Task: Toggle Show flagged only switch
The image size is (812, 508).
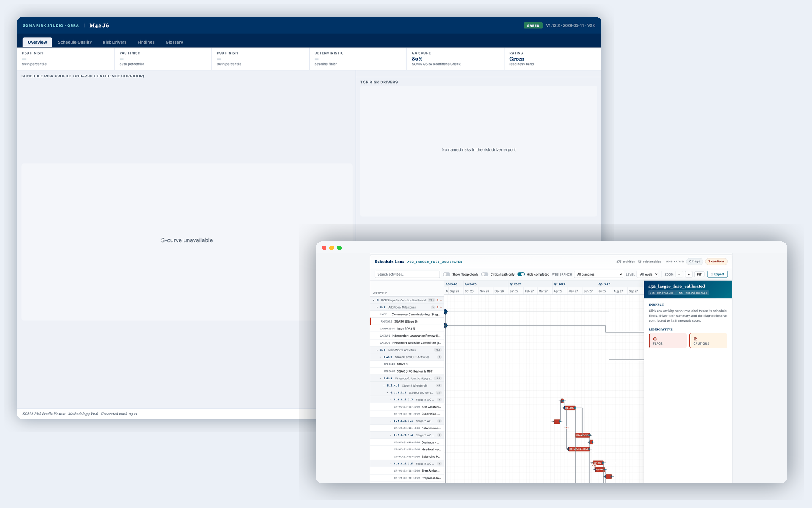Action: [x=447, y=274]
